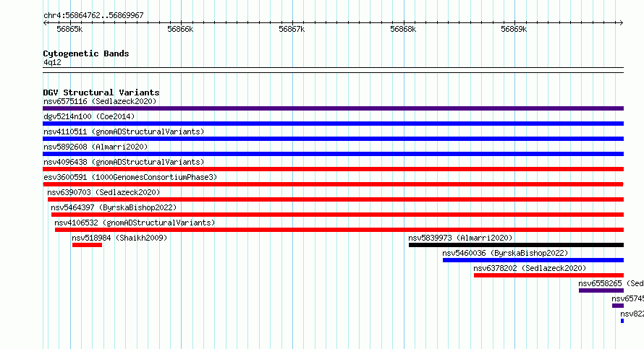Screen dimensions: 644x349
Task: Click the DGV Structural Variants track title
Action: 101,92
